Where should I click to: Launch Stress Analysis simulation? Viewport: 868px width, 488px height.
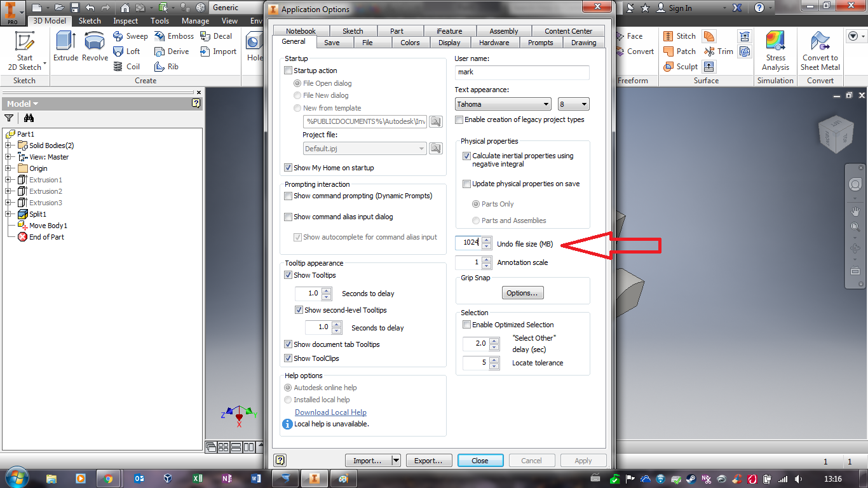tap(776, 51)
